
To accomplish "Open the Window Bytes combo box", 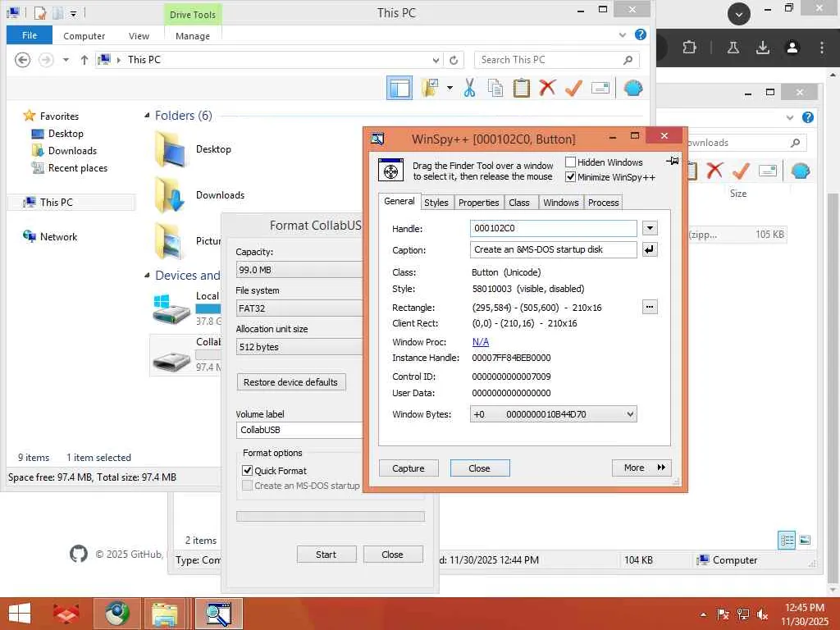I will [x=554, y=414].
